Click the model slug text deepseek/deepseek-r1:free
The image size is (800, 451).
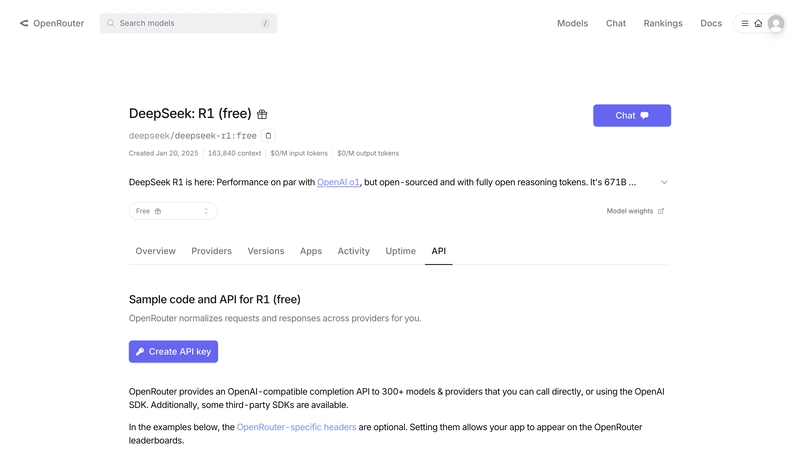coord(192,136)
